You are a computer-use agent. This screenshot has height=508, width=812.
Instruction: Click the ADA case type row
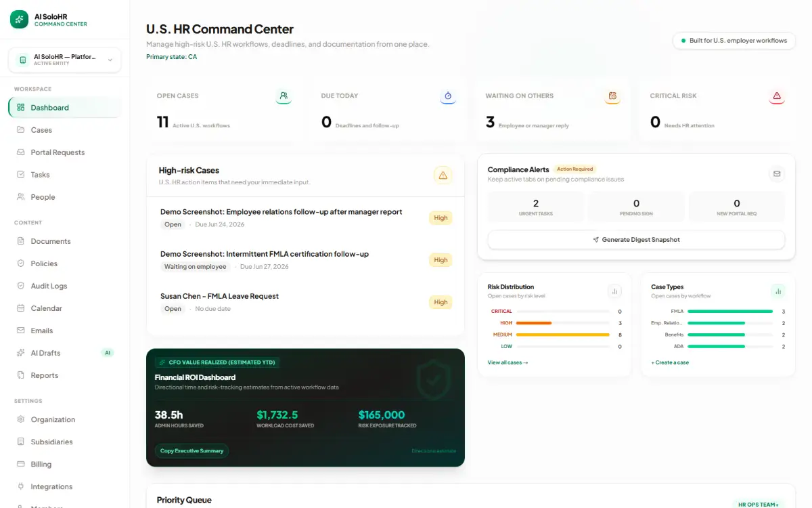coord(718,346)
